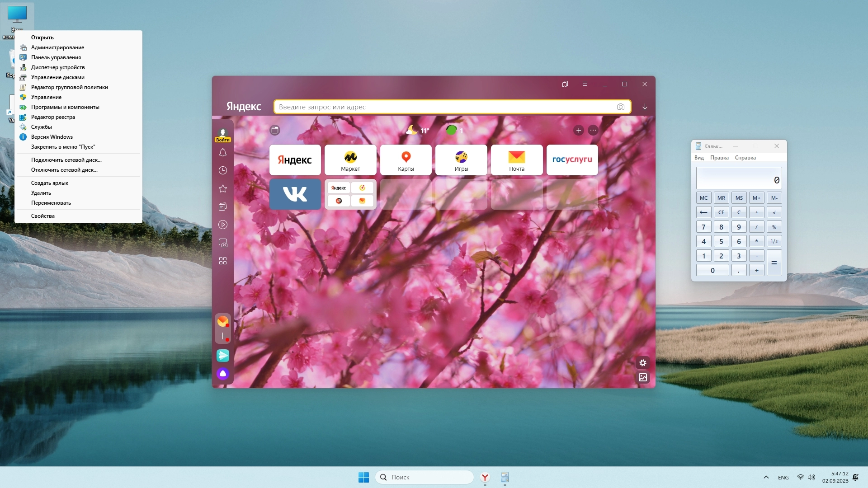Open background gallery picture icon
The image size is (868, 488).
tap(642, 377)
